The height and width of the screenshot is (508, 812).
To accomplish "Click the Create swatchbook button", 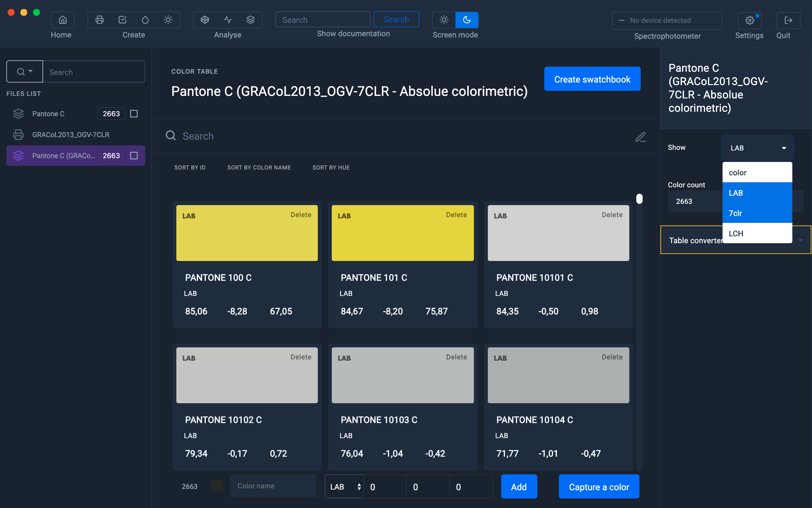I will coord(592,79).
